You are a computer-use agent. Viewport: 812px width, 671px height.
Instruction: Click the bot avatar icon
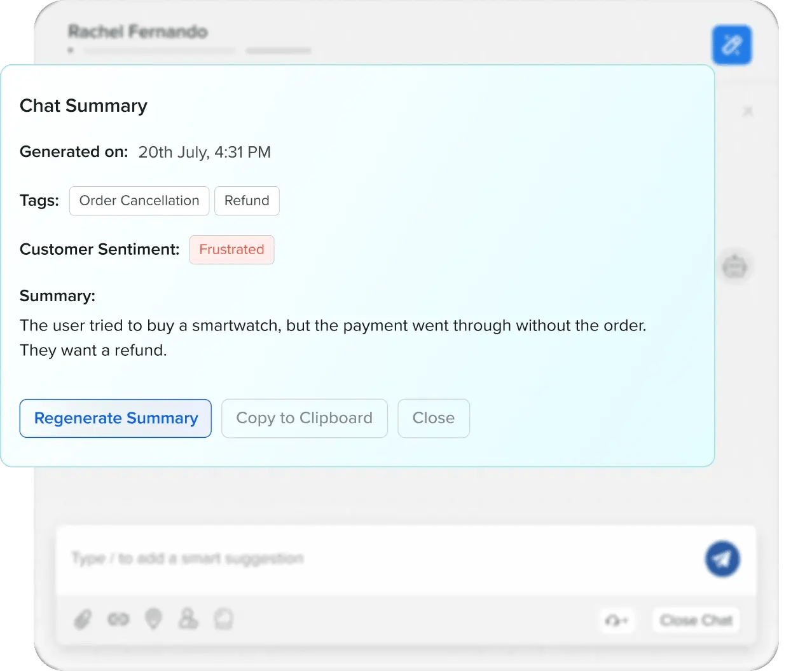[735, 266]
